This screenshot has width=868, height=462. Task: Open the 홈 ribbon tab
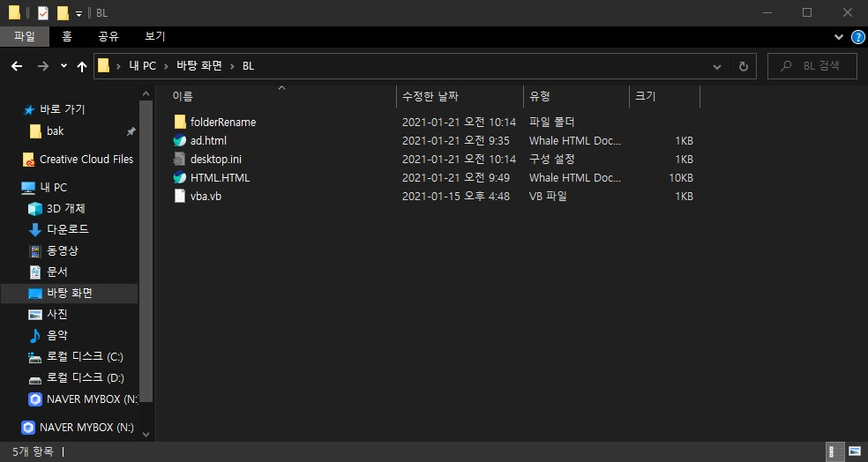[x=67, y=36]
